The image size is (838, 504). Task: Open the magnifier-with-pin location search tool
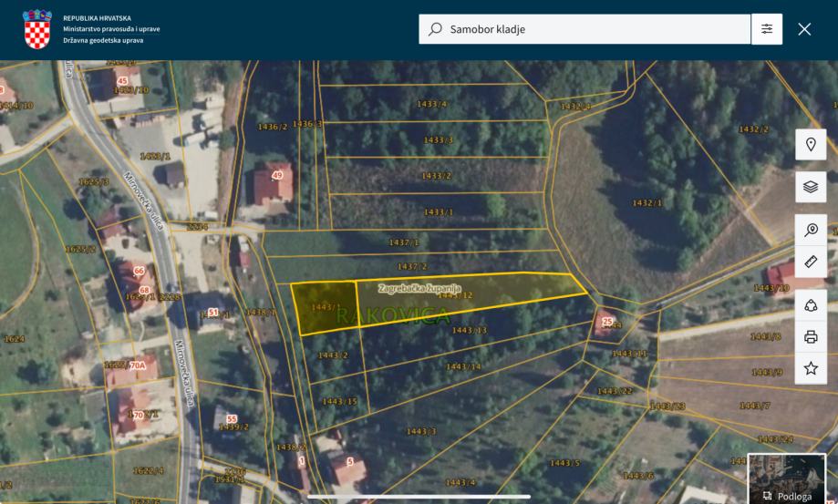click(811, 230)
